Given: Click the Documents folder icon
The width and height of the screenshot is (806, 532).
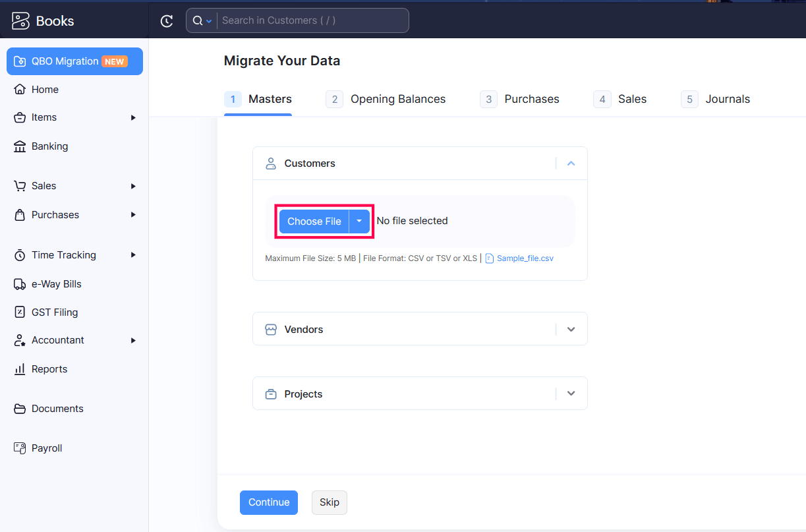Looking at the screenshot, I should [20, 409].
